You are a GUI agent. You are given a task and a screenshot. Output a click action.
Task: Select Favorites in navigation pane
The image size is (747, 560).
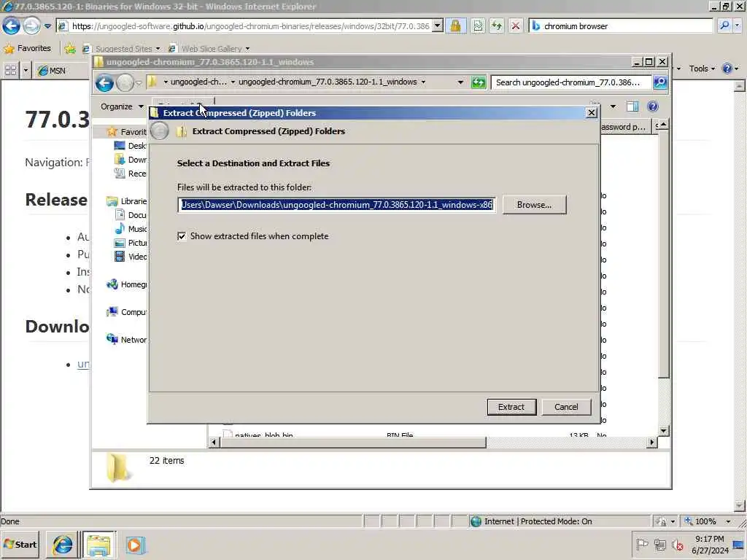(x=127, y=132)
